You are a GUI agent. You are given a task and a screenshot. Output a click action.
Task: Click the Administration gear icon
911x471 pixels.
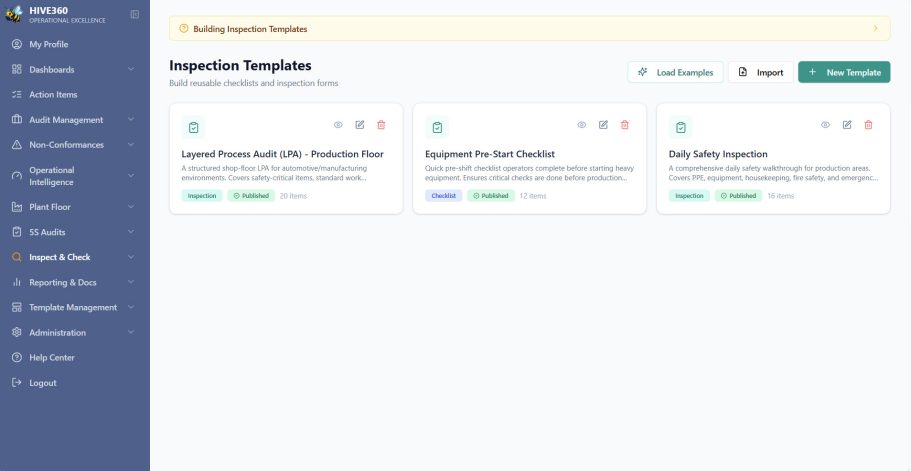click(x=17, y=332)
